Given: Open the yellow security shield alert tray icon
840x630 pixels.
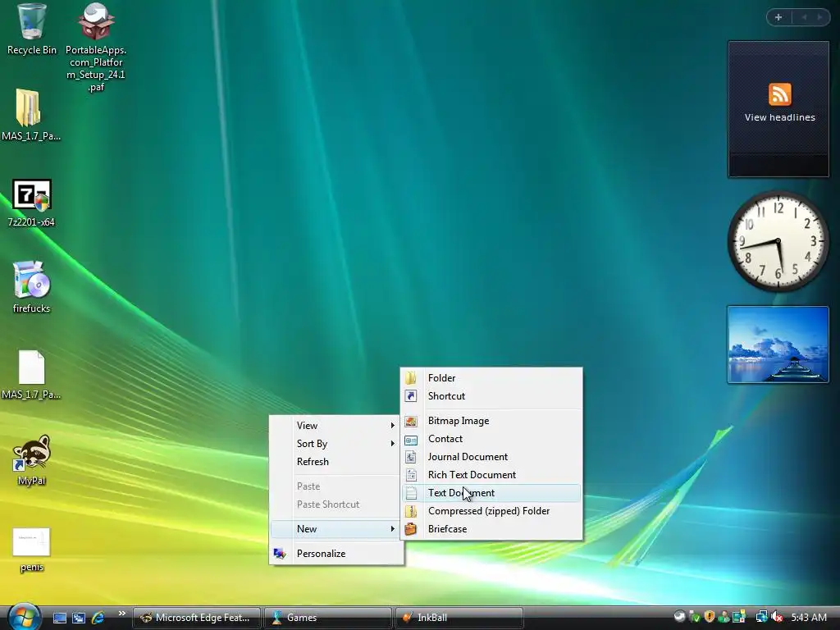Looking at the screenshot, I should [710, 617].
